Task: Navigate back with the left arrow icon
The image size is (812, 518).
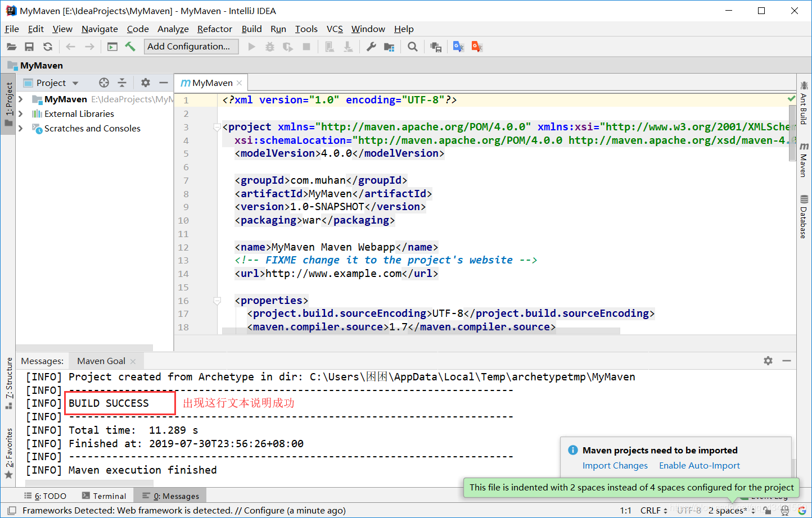Action: (70, 47)
